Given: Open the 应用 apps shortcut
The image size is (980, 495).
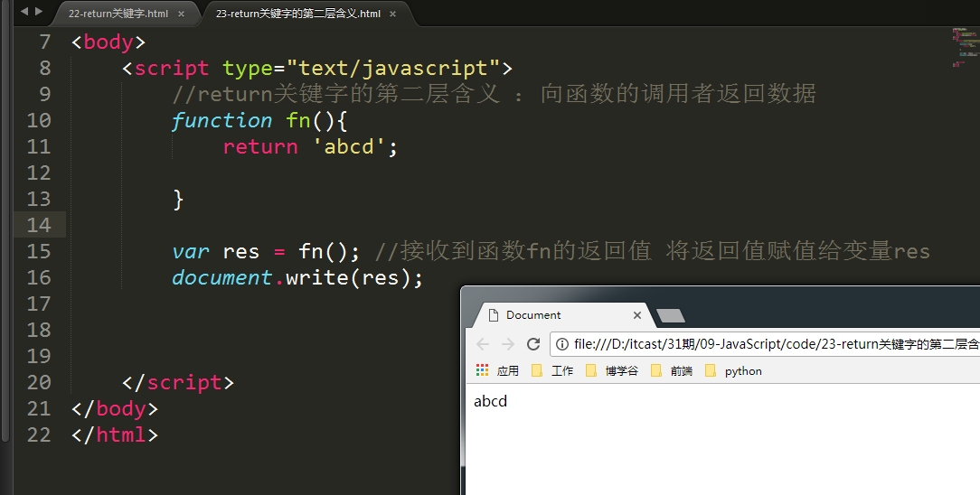Looking at the screenshot, I should 497,370.
